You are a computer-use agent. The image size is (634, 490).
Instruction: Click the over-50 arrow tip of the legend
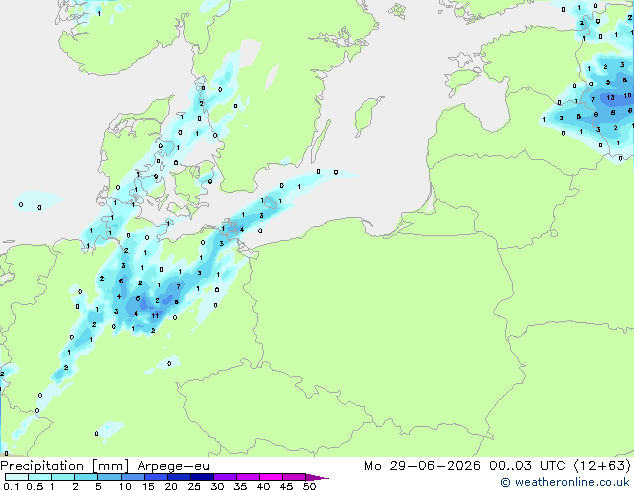317,477
